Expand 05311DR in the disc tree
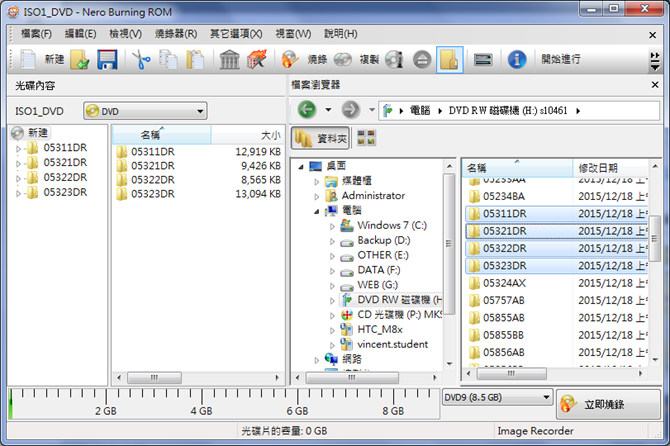670x446 pixels. [18, 149]
